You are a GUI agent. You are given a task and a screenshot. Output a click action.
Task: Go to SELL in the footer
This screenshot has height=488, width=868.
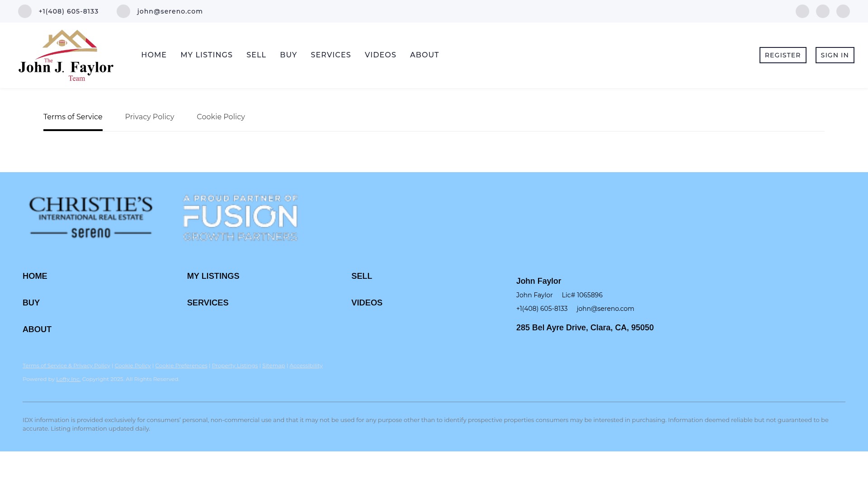coord(362,276)
